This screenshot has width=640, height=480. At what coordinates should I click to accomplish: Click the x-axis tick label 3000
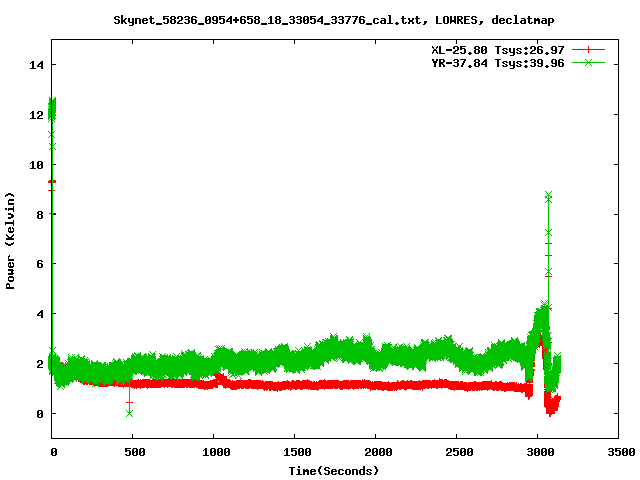point(540,452)
